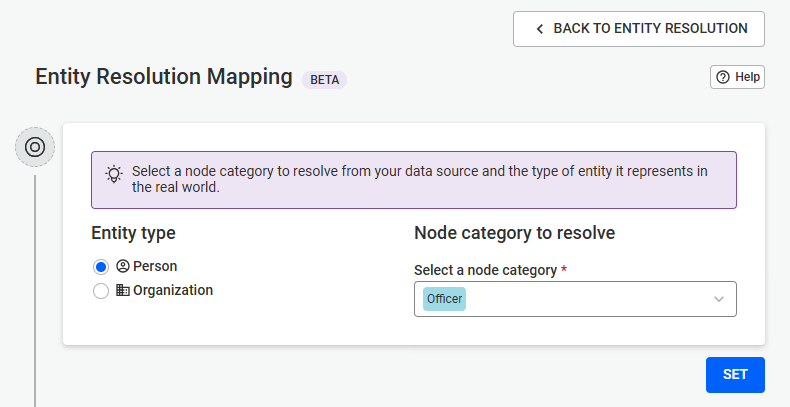Screen dimensions: 790x407
Task: Click the purple info banner text
Action: click(420, 179)
